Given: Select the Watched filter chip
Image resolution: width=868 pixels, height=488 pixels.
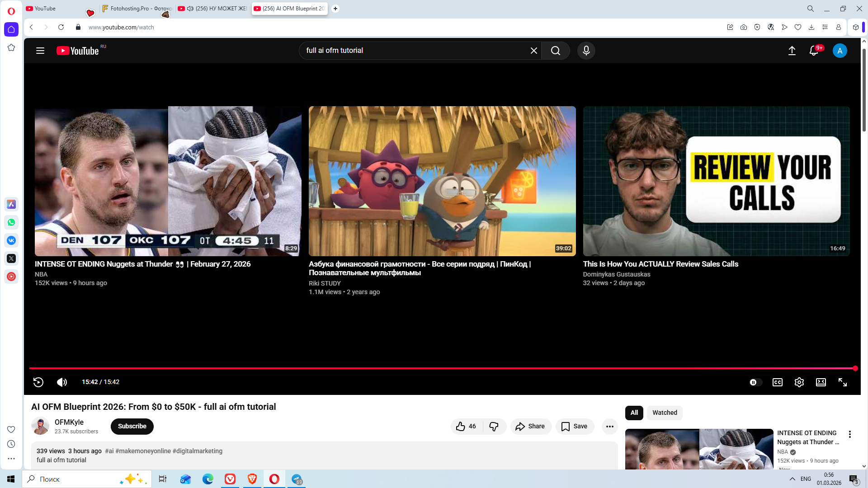Looking at the screenshot, I should click(664, 413).
